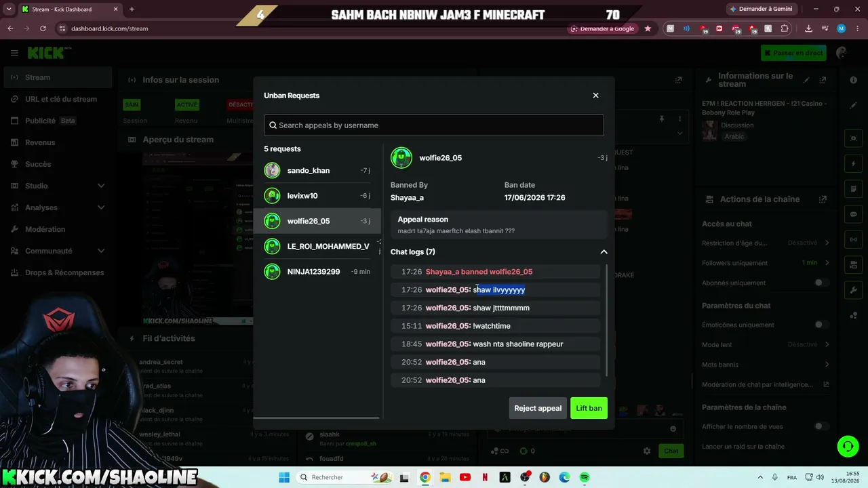
Task: Expand the Studio sidebar section
Action: (x=56, y=186)
